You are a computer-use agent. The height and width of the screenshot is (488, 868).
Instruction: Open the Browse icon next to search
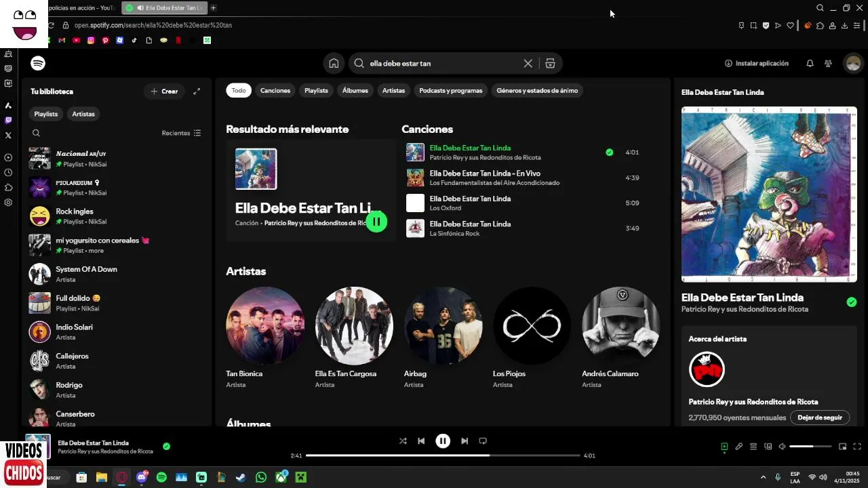point(550,63)
